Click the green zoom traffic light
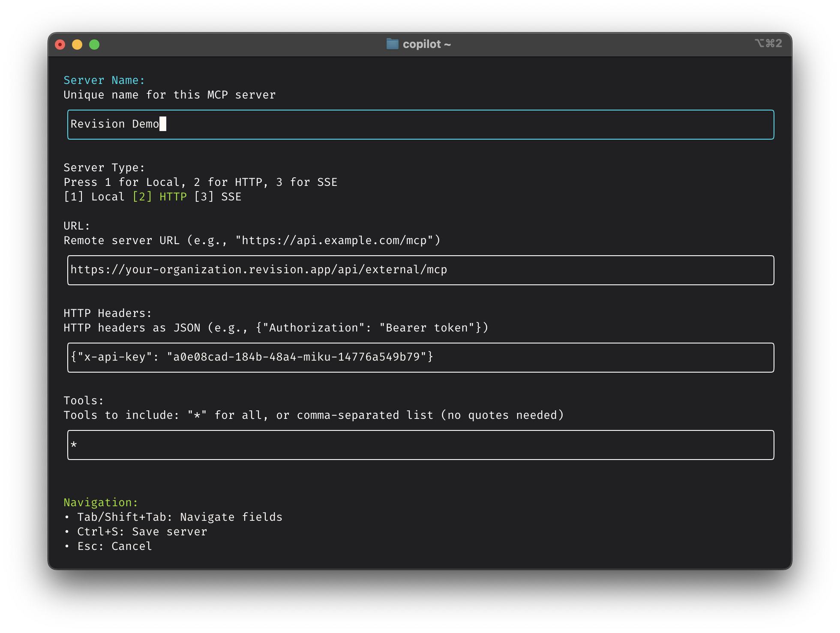The width and height of the screenshot is (840, 633). coord(94,44)
